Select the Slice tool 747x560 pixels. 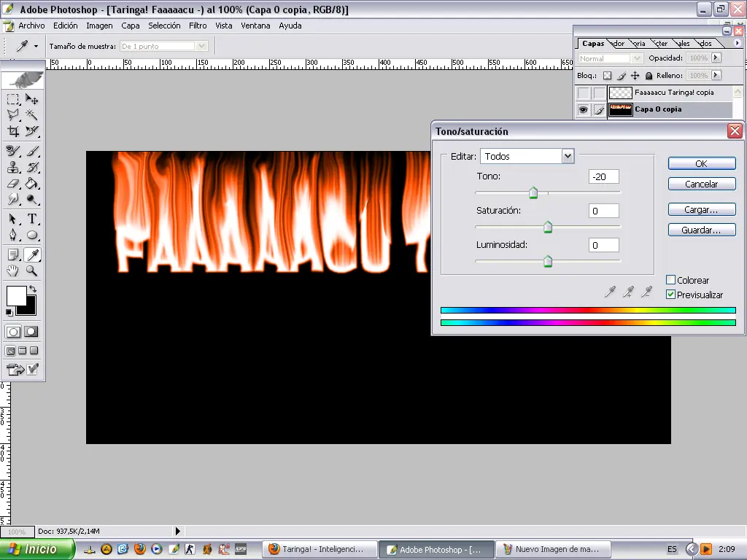[x=32, y=131]
